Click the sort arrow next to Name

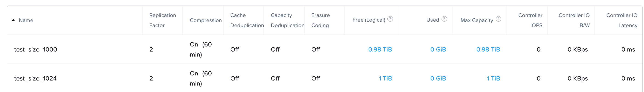(13, 20)
